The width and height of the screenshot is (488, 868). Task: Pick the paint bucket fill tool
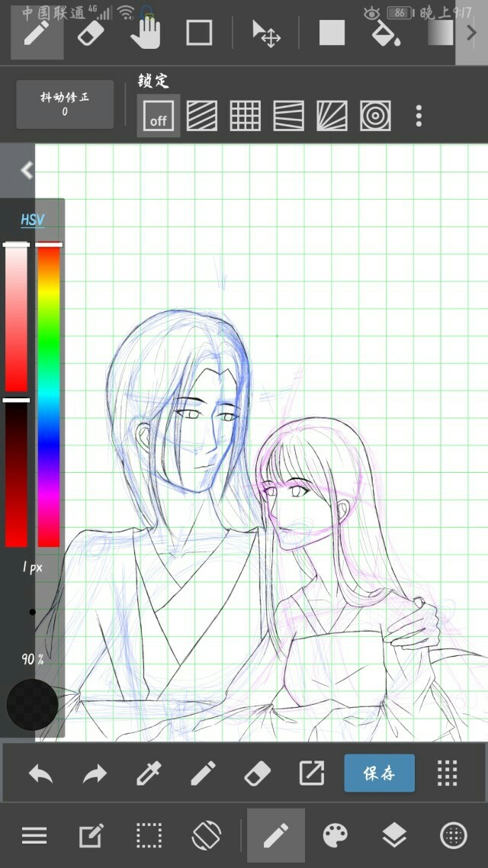pos(386,33)
